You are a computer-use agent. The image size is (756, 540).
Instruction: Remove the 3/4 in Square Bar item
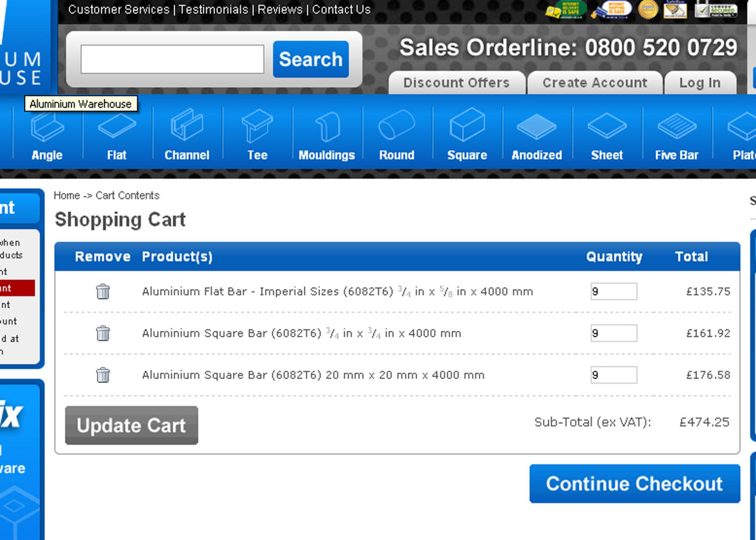click(103, 333)
